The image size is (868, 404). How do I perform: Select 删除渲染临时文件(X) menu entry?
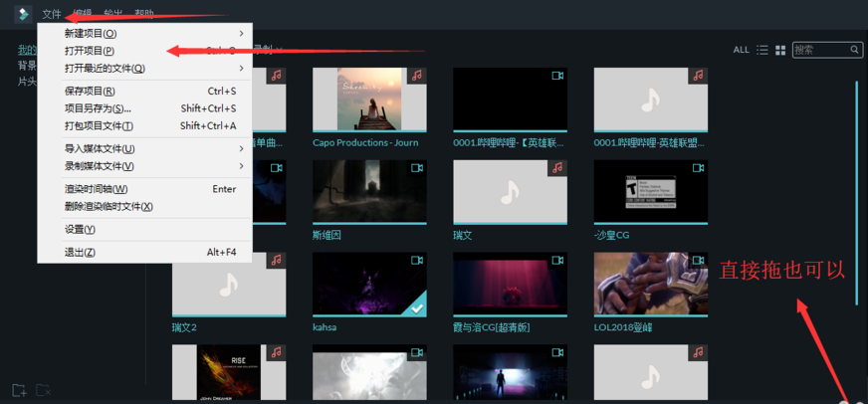[145, 206]
